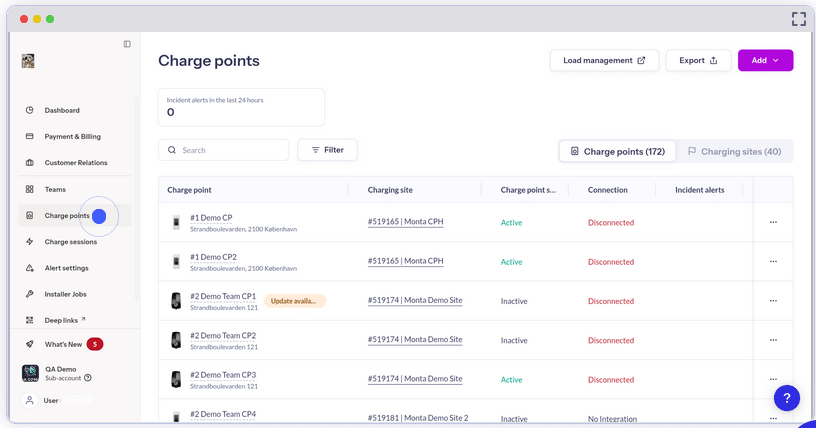Expand the Add dropdown button
The width and height of the screenshot is (816, 428).
tap(765, 61)
